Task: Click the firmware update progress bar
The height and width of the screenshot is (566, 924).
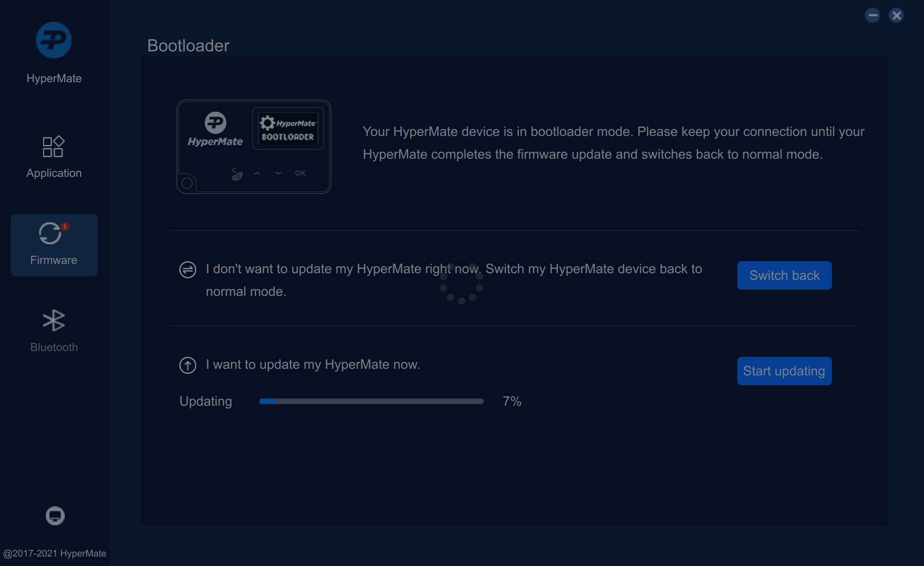Action: (x=371, y=401)
